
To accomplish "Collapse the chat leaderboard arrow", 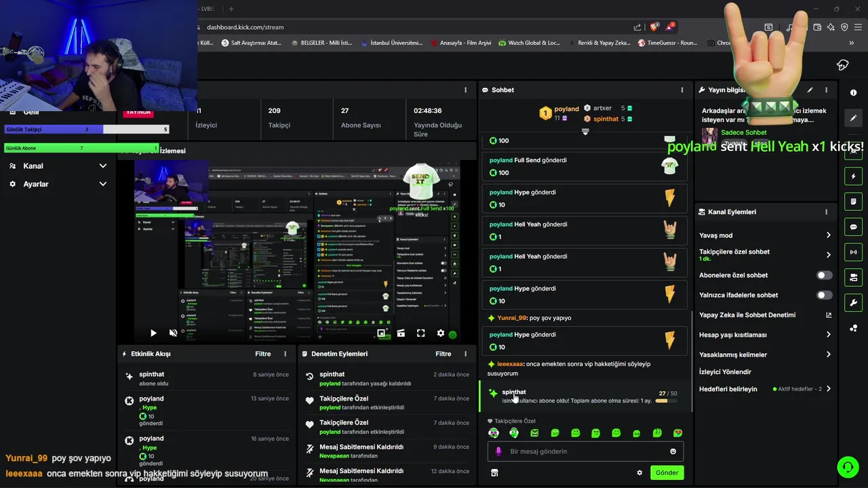I will (x=585, y=132).
